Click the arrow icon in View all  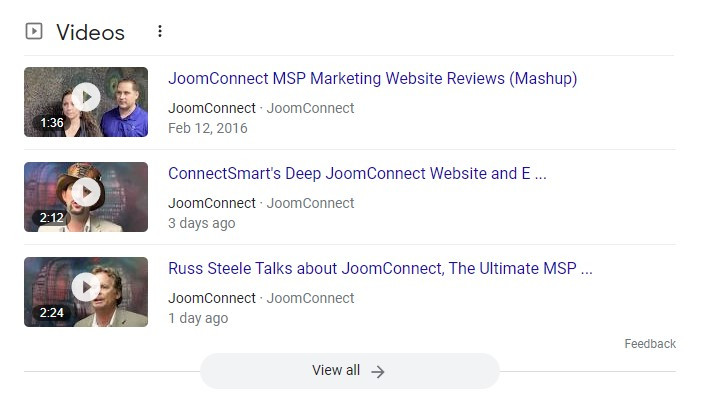coord(377,372)
